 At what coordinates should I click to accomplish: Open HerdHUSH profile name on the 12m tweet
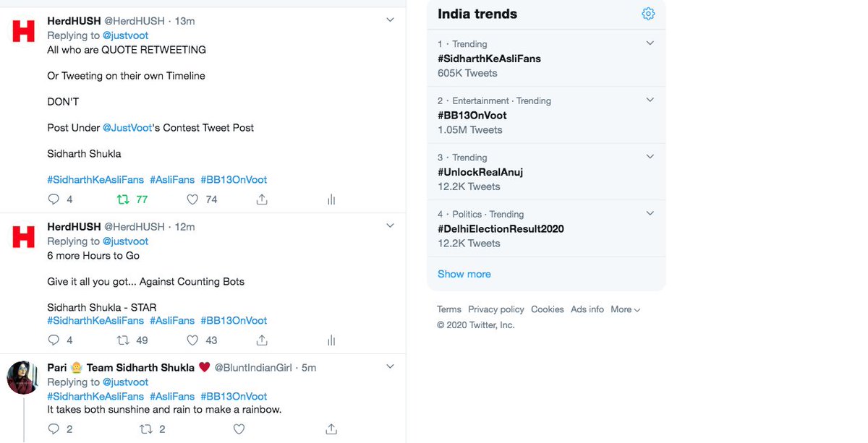click(x=74, y=227)
